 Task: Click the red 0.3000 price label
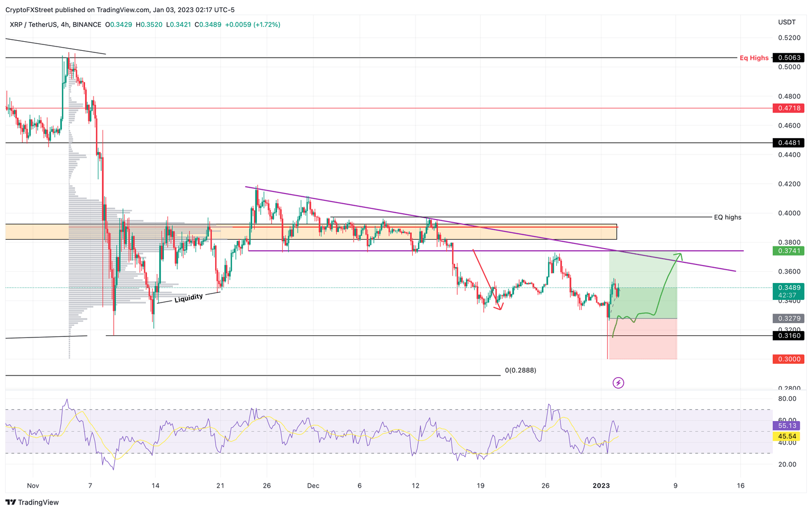click(790, 359)
